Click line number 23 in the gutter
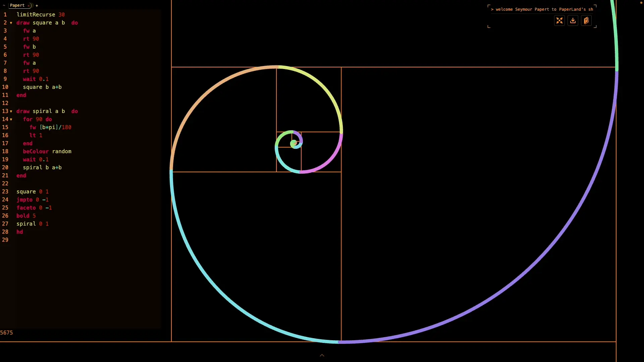Screen dimensions: 644x362 pyautogui.click(x=5, y=192)
